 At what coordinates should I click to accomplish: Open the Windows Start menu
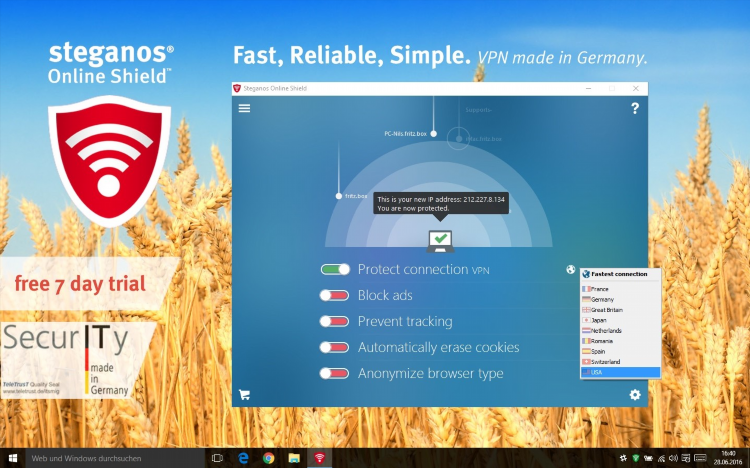tap(12, 458)
